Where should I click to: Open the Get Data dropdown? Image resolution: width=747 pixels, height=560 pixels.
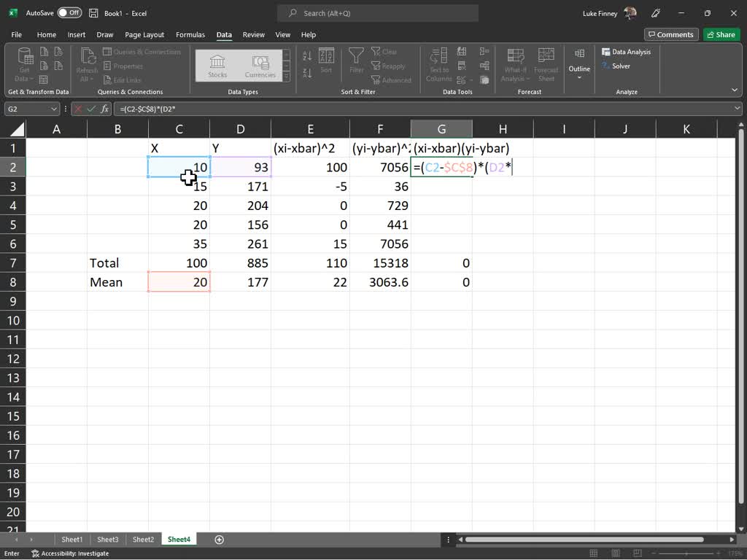pyautogui.click(x=24, y=64)
